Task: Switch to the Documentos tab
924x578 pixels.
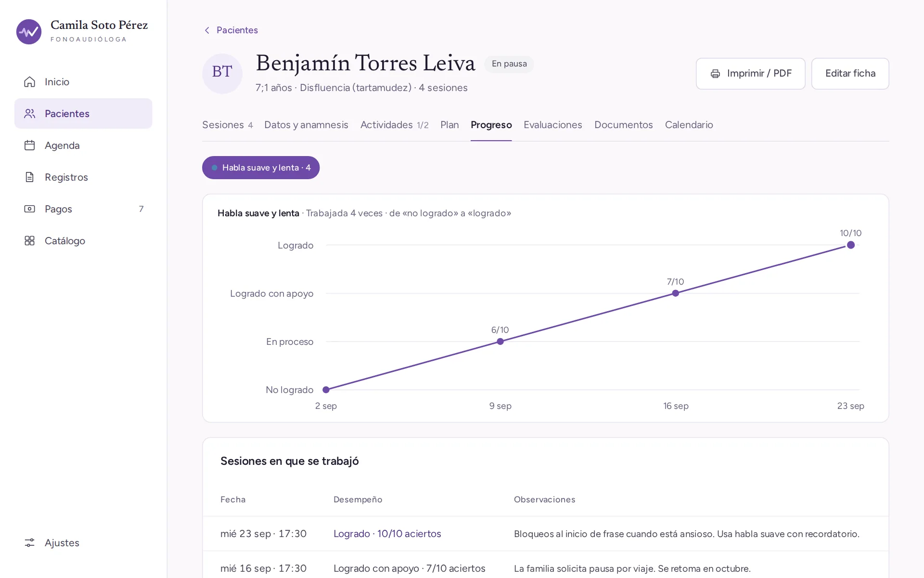Action: pos(623,125)
